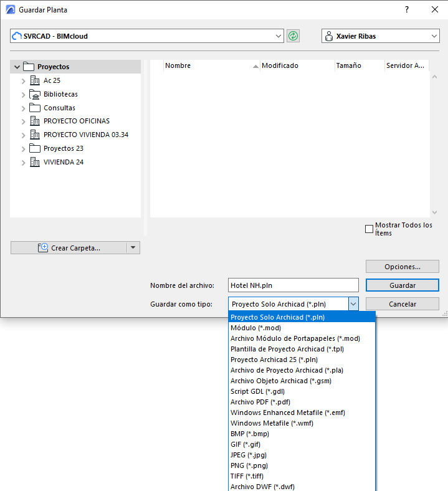
Task: Select PNG (*.png) file type
Action: tap(302, 465)
